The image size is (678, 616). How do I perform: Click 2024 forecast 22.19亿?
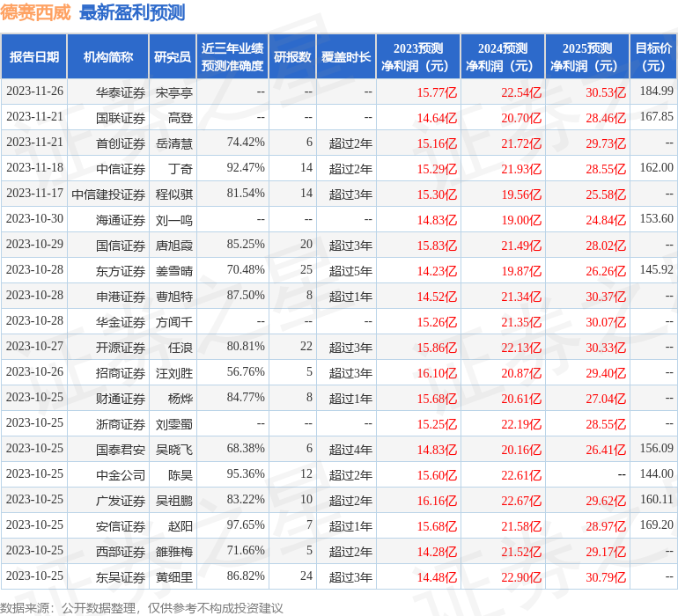pyautogui.click(x=521, y=424)
